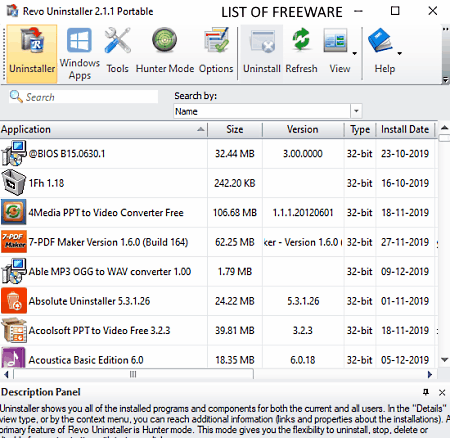Select the Absolute Uninstaller icon
Screen dimensions: 450x438
point(14,301)
